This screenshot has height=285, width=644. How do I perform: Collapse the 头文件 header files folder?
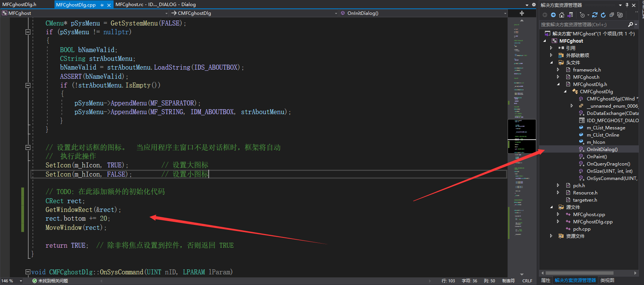click(551, 63)
